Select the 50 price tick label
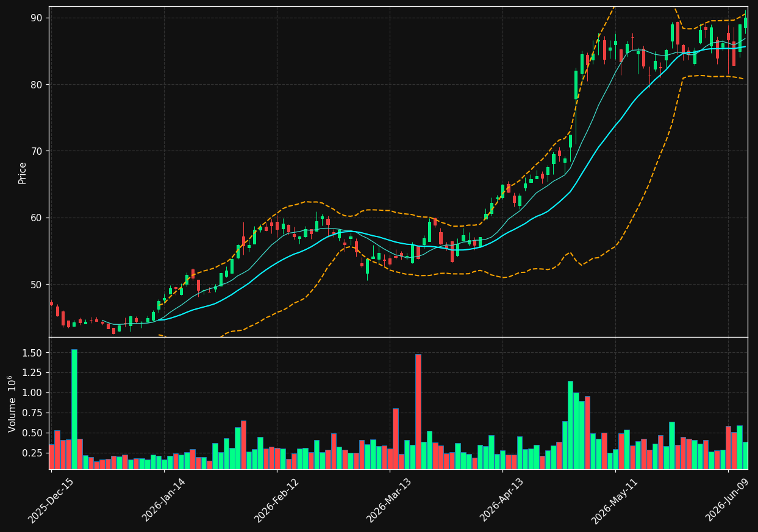Screen dimensions: 758x532 (37, 285)
